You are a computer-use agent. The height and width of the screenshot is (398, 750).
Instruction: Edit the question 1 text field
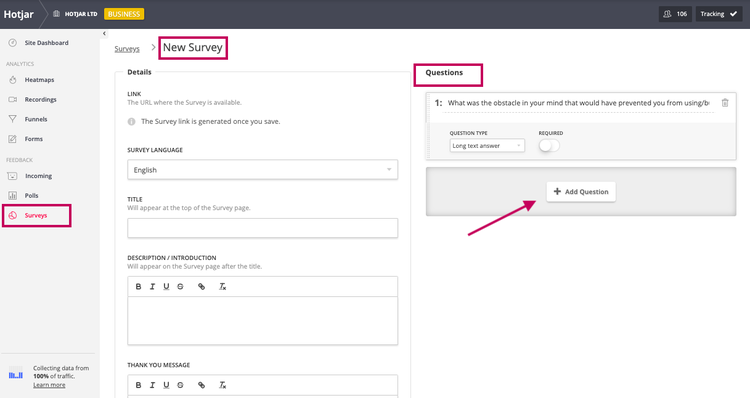(x=579, y=103)
